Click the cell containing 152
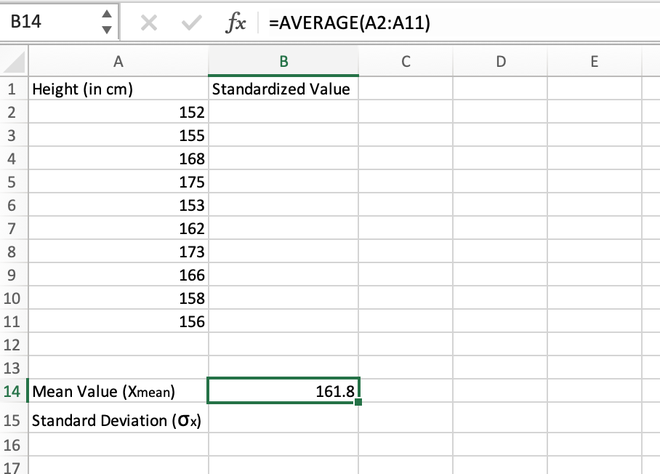 tap(118, 112)
